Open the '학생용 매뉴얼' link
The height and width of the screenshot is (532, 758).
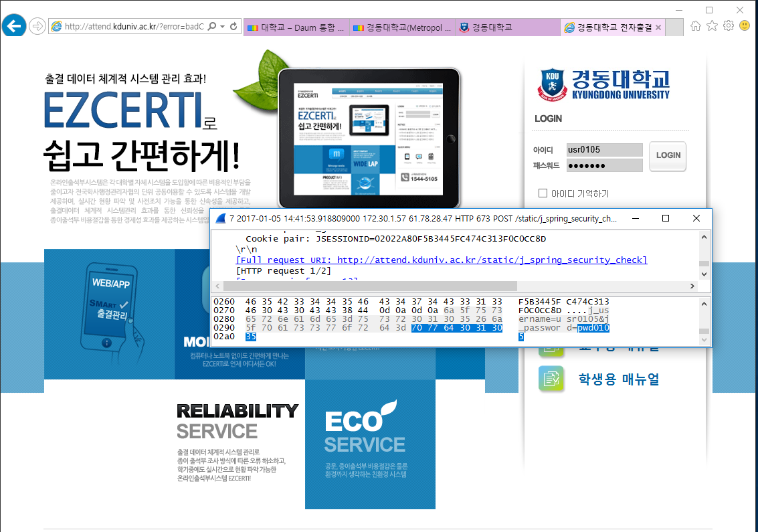(x=619, y=379)
